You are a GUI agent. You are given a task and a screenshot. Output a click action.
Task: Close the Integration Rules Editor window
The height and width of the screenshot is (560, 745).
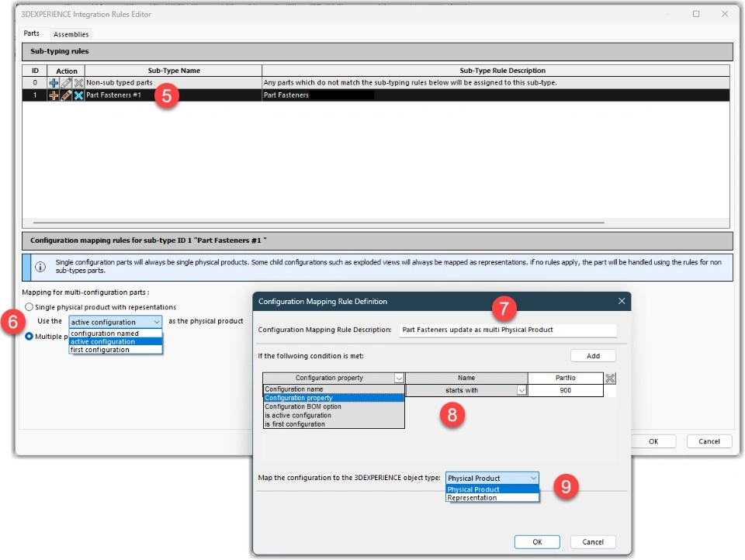click(725, 14)
